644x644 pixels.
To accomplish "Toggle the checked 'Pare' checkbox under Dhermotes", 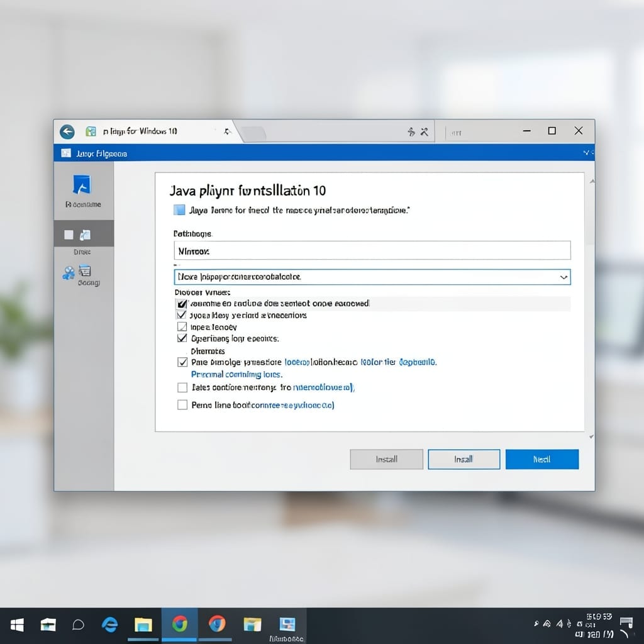I will (182, 362).
